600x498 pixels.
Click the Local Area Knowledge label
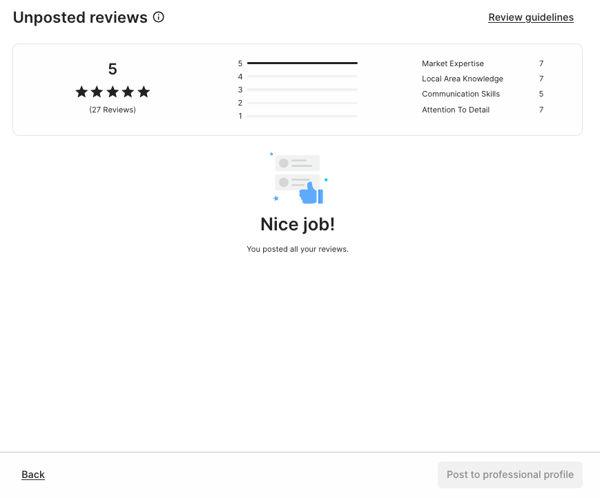(462, 79)
